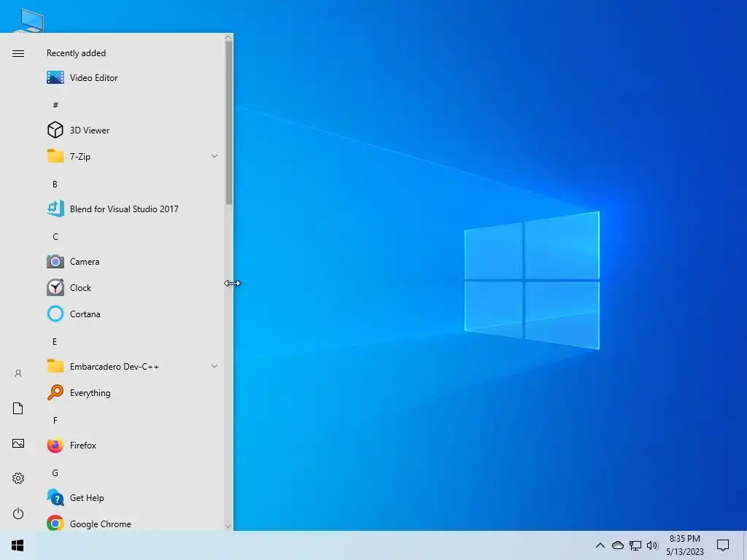Click the 'F' letter group header
The height and width of the screenshot is (560, 747).
[55, 421]
